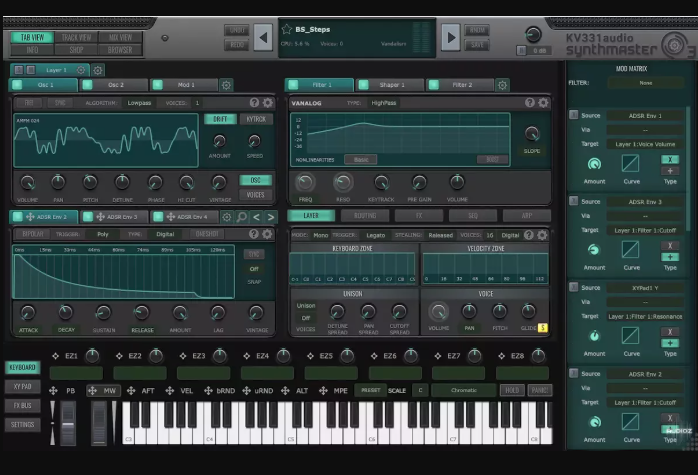
Task: Go to next envelope page arrow
Action: 271,217
